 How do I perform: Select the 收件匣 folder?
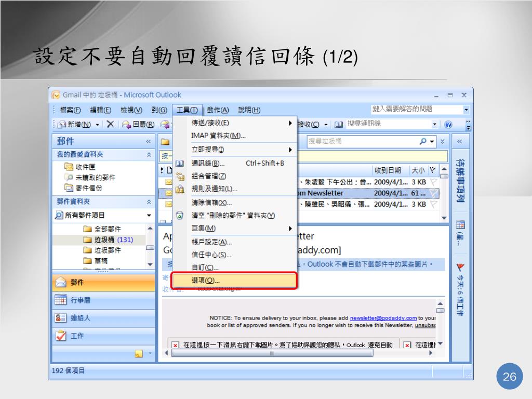click(x=81, y=167)
